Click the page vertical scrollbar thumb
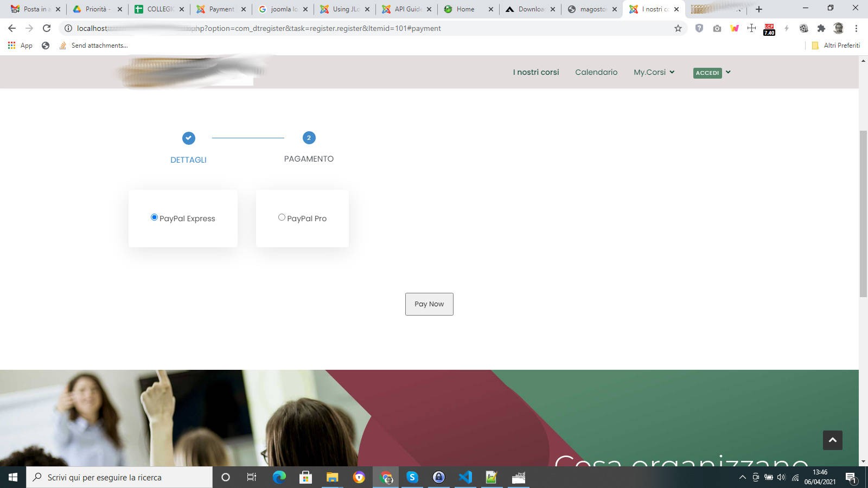Screen dimensions: 868x488 pos(863,214)
